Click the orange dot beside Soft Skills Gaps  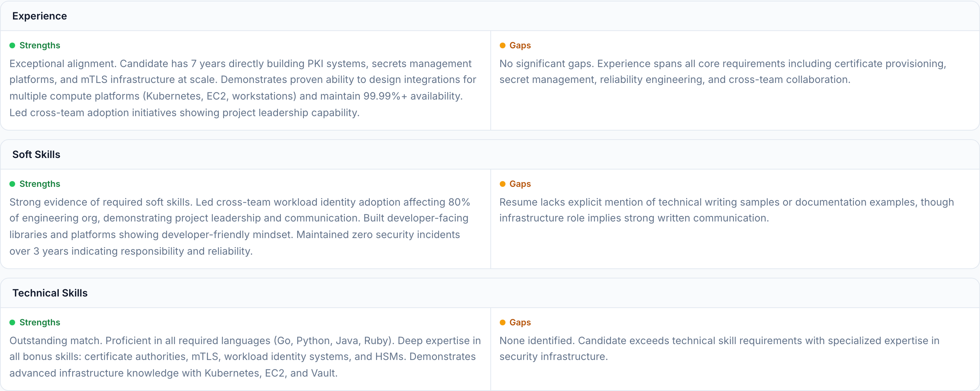click(x=502, y=184)
